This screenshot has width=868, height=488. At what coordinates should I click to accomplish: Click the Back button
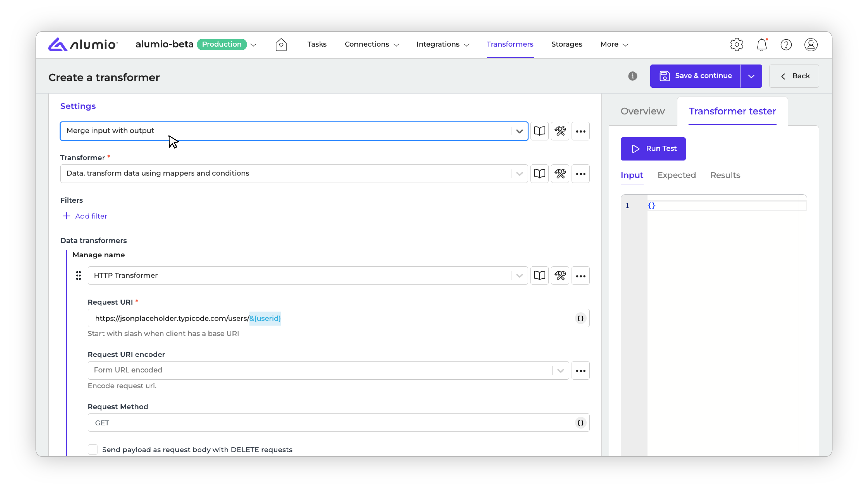point(794,76)
